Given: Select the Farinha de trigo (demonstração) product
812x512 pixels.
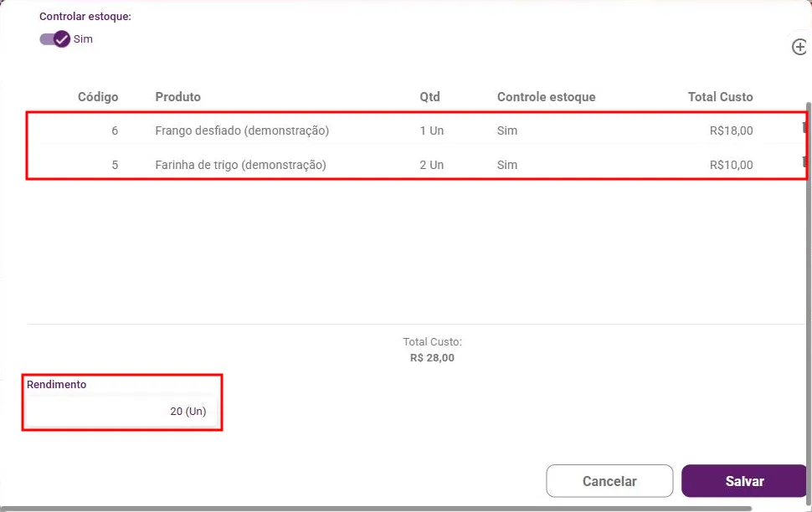Looking at the screenshot, I should (x=240, y=165).
